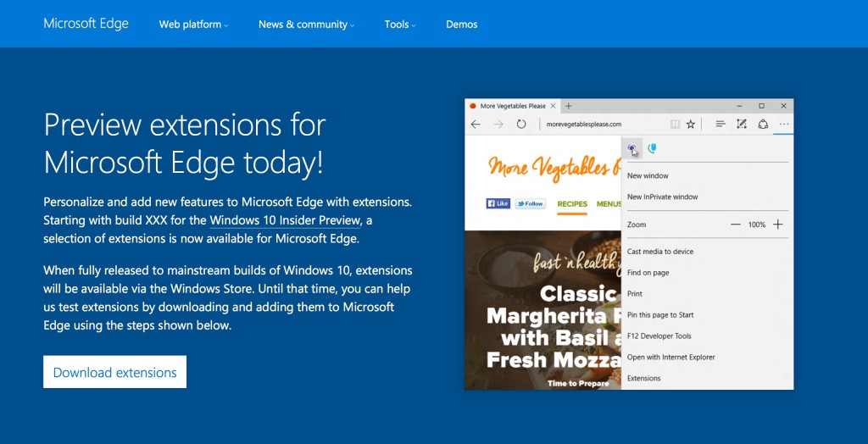Minimize the embedded Edge window
This screenshot has width=868, height=444.
[x=740, y=106]
